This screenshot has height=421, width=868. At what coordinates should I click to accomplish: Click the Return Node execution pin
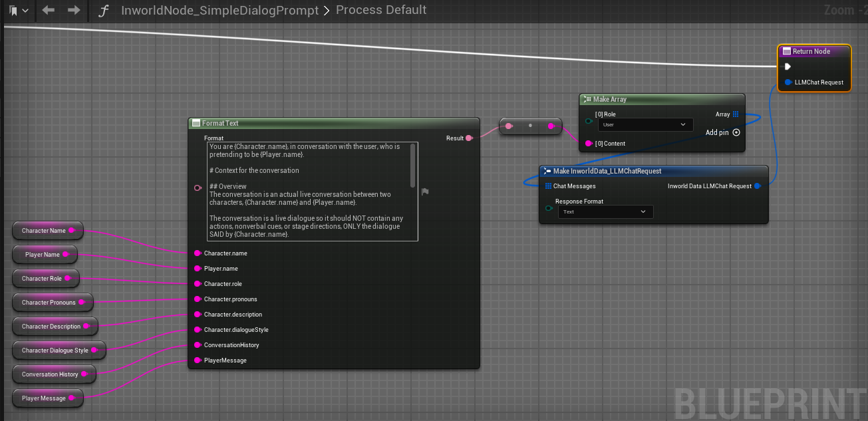pyautogui.click(x=788, y=67)
